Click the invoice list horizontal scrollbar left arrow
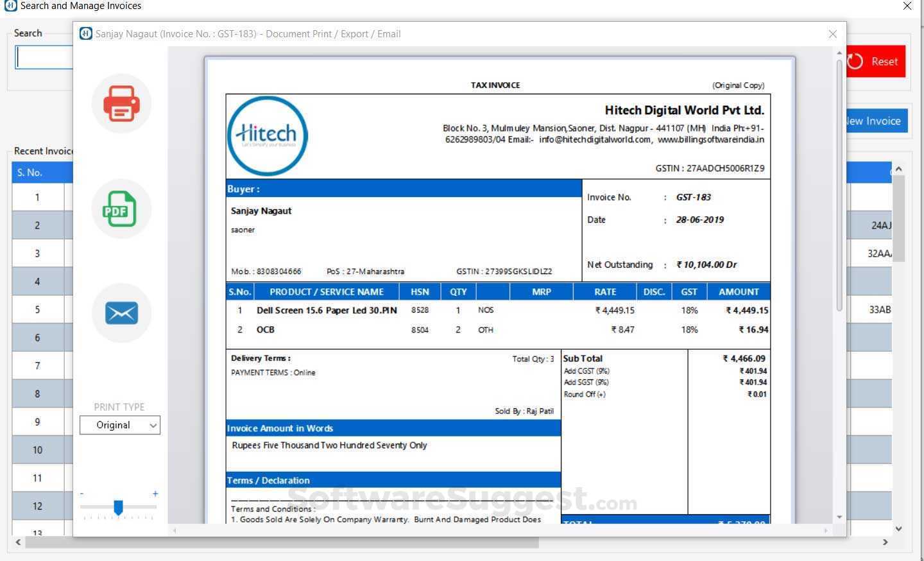 click(19, 542)
